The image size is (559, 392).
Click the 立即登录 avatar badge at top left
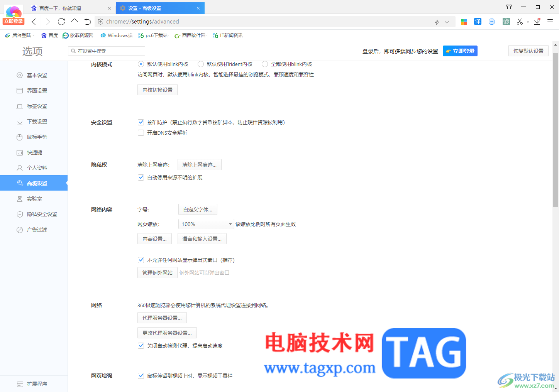14,21
